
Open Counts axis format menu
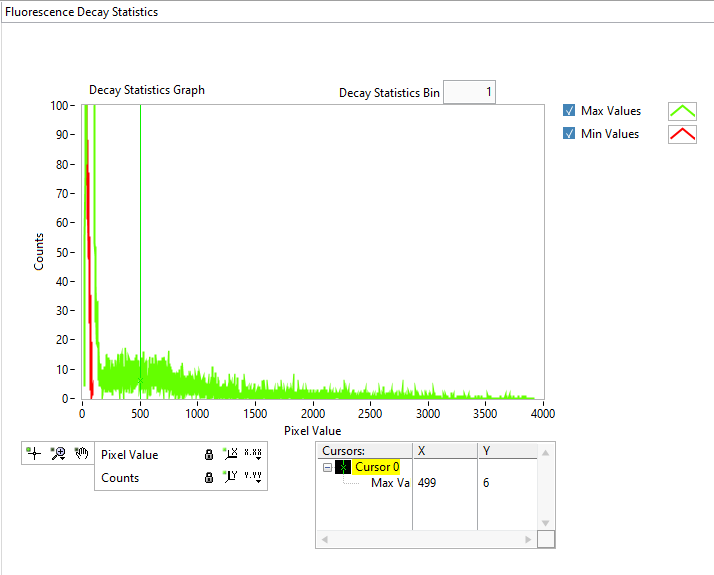(253, 477)
